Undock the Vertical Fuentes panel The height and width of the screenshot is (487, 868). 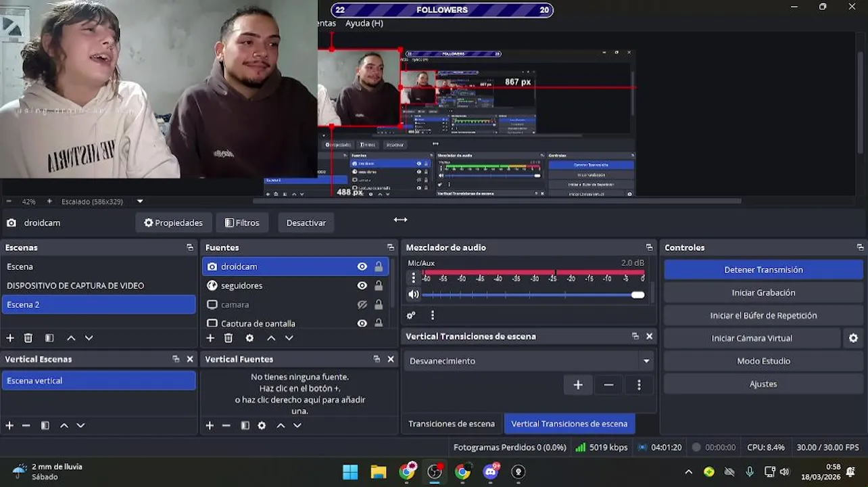[377, 359]
